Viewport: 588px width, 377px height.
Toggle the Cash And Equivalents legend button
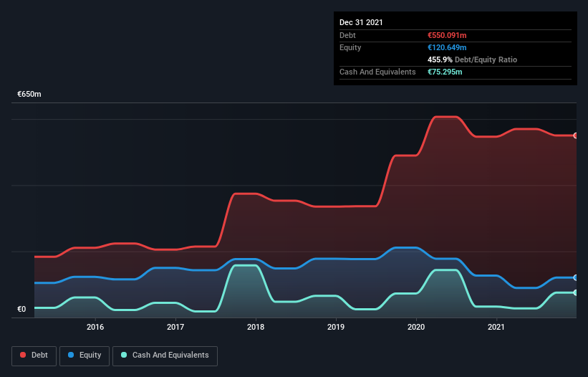[x=165, y=355]
